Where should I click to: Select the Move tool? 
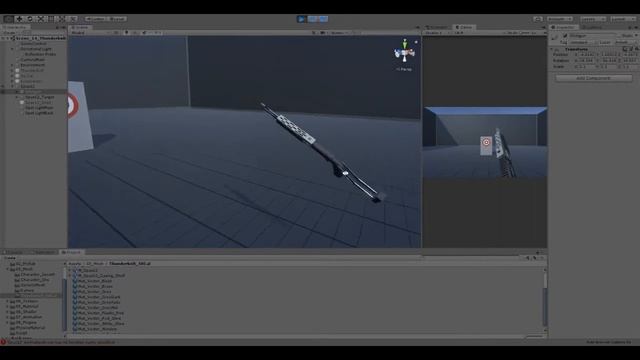pyautogui.click(x=19, y=19)
